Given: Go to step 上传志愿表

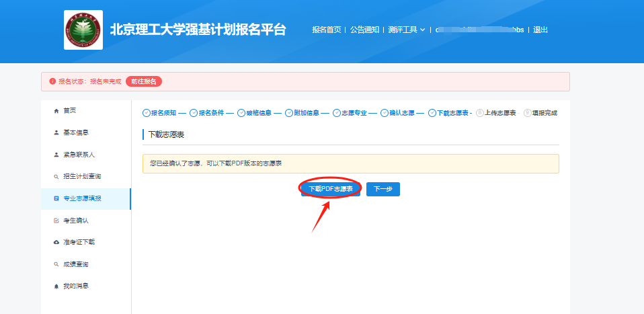Looking at the screenshot, I should point(500,113).
